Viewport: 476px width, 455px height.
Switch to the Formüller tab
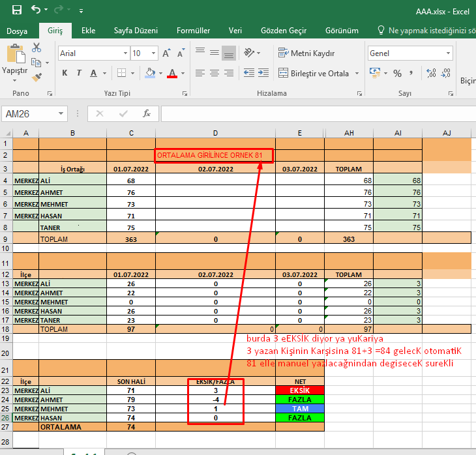point(193,31)
